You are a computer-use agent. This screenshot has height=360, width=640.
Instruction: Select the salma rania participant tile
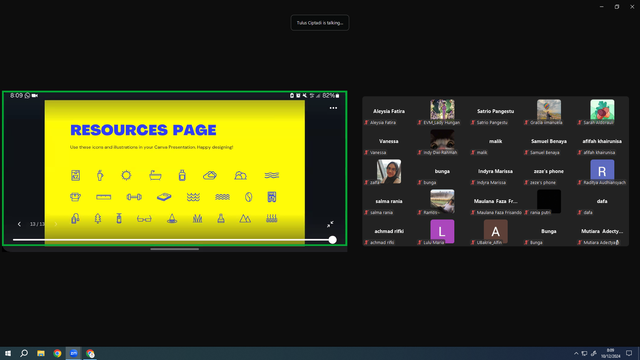point(389,202)
